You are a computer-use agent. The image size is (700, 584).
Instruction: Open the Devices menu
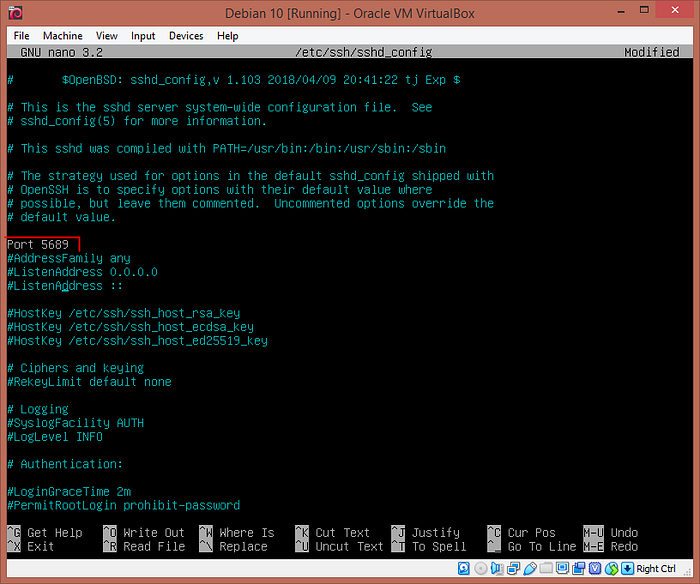[x=186, y=36]
